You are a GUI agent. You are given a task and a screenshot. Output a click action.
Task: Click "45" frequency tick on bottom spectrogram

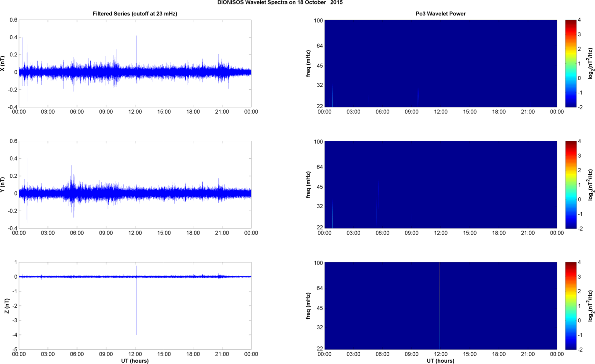[320, 308]
